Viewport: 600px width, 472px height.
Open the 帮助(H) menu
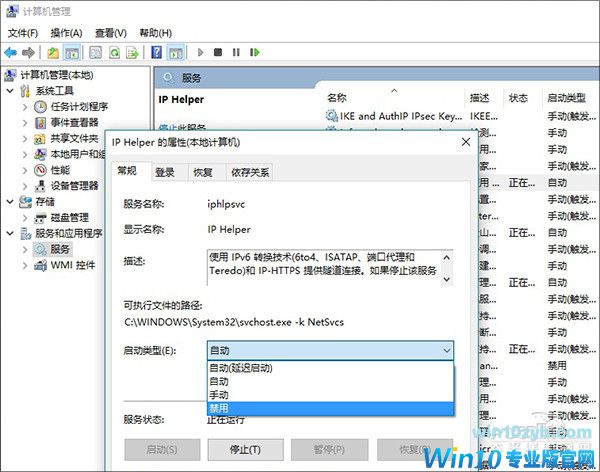click(155, 33)
